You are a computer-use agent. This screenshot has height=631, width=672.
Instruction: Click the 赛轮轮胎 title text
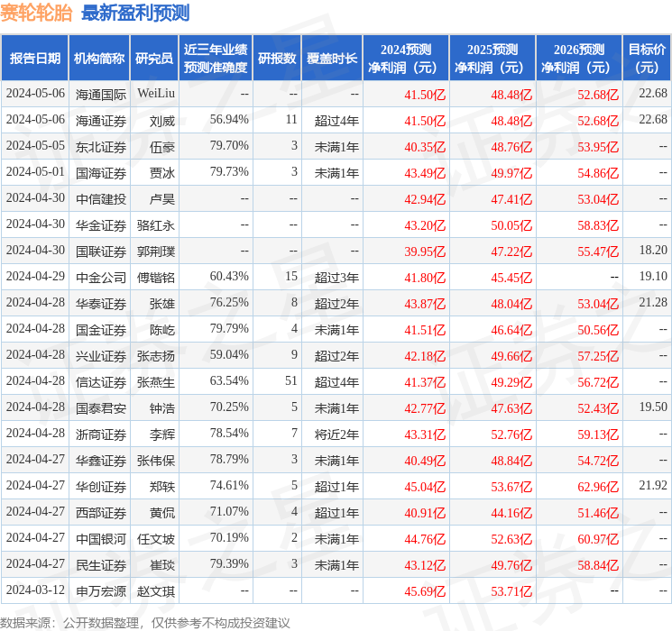(36, 13)
